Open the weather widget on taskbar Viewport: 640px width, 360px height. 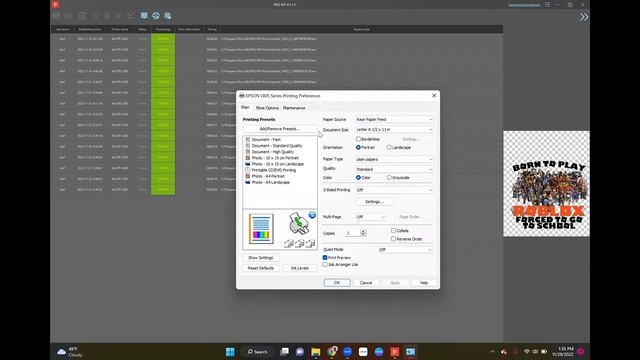[70, 352]
